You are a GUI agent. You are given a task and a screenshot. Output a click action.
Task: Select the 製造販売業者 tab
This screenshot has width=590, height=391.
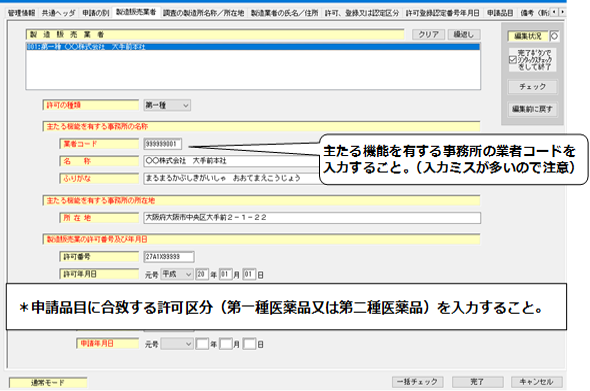(136, 12)
